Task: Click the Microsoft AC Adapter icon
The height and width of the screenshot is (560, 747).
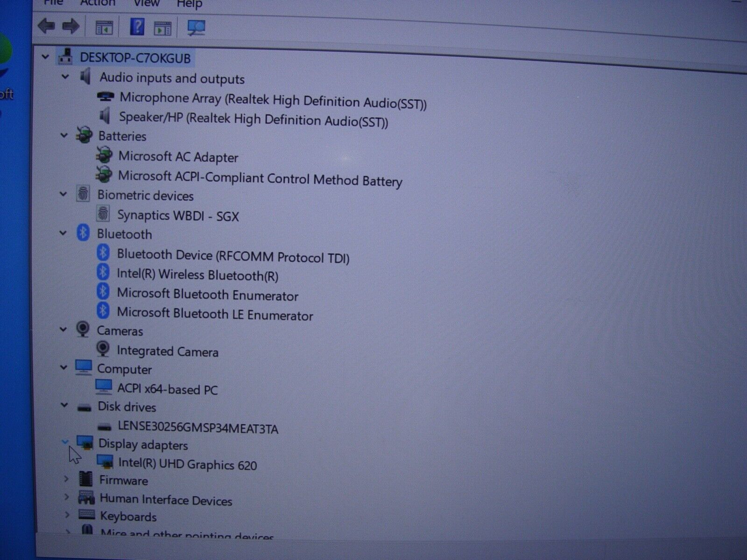Action: pyautogui.click(x=104, y=155)
